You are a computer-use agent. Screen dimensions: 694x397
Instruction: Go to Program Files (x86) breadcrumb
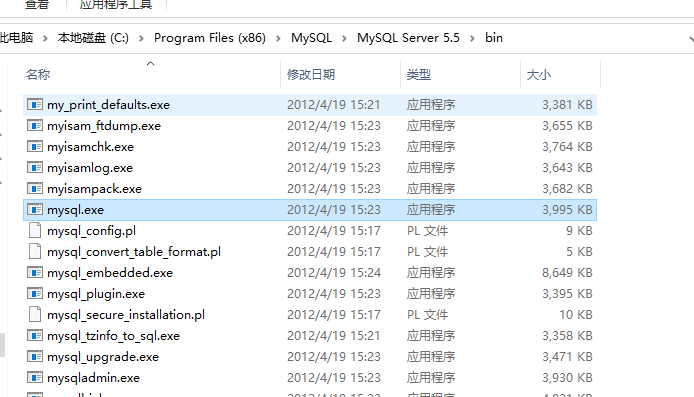210,38
